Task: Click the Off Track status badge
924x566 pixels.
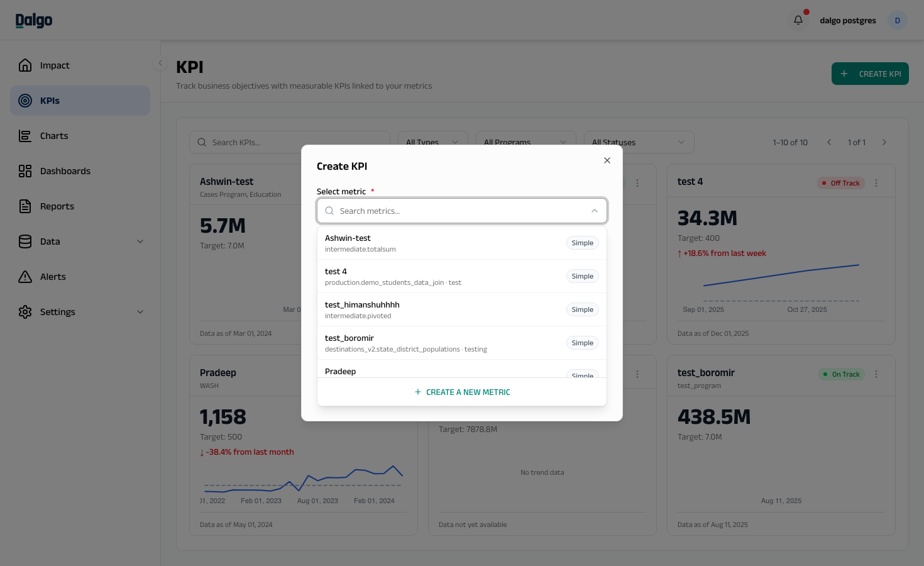Action: (841, 183)
